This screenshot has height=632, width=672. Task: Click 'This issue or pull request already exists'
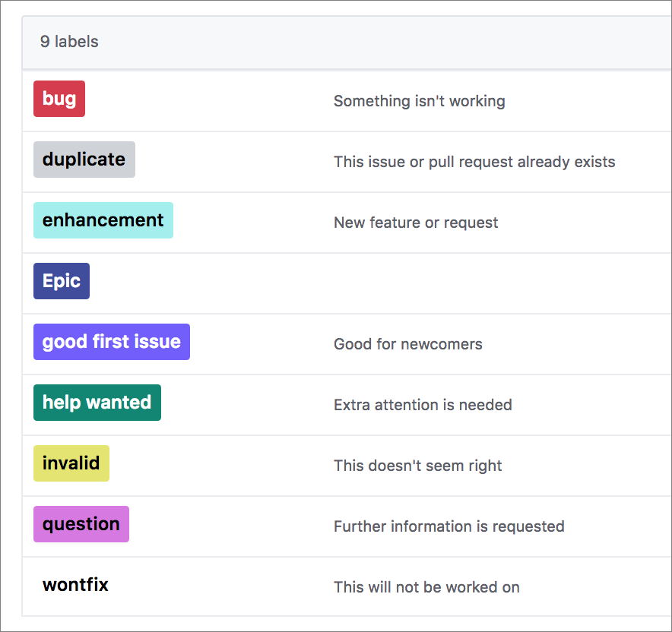pos(474,162)
